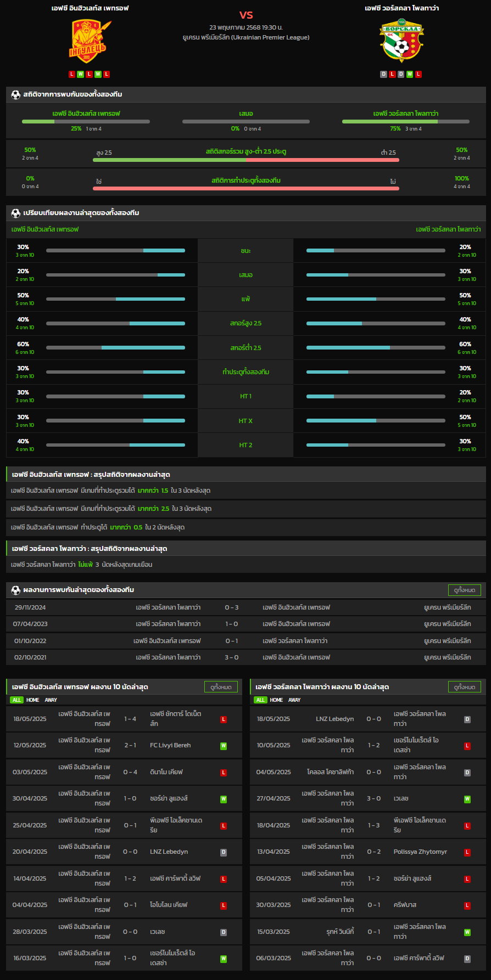Viewport: 491px width, 980px height.
Task: Click opponent name FC Livyi Bereh
Action: 170,745
